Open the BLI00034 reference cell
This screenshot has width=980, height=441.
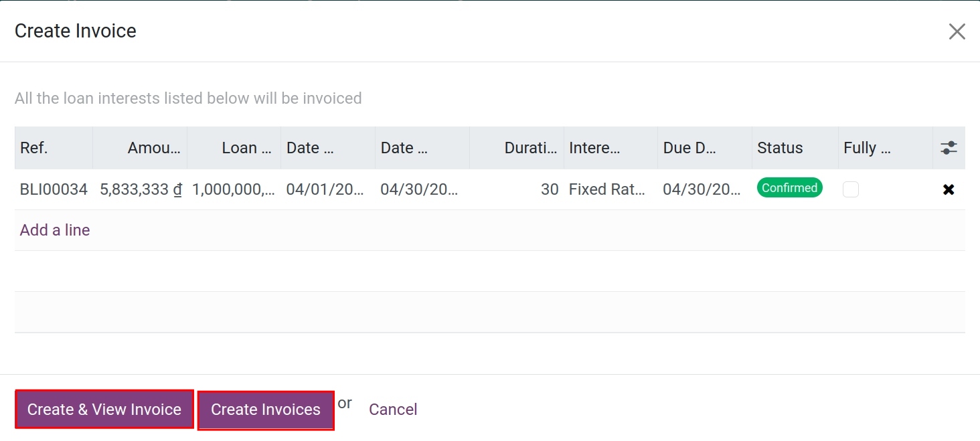pyautogui.click(x=54, y=189)
